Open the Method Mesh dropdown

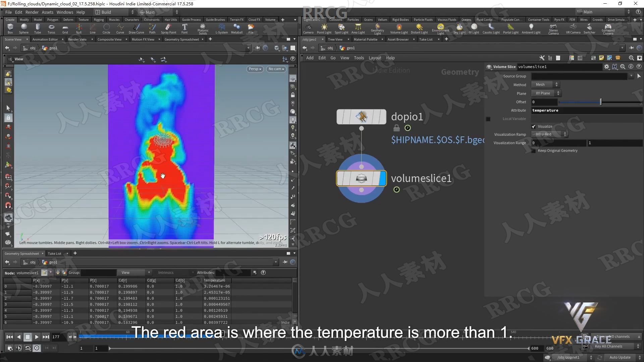point(546,84)
